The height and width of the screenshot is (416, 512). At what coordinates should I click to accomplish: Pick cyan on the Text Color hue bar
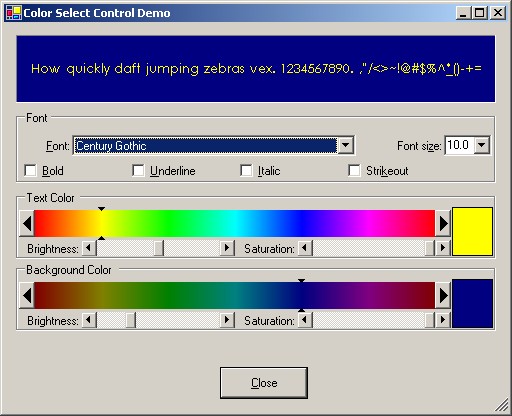coord(235,223)
